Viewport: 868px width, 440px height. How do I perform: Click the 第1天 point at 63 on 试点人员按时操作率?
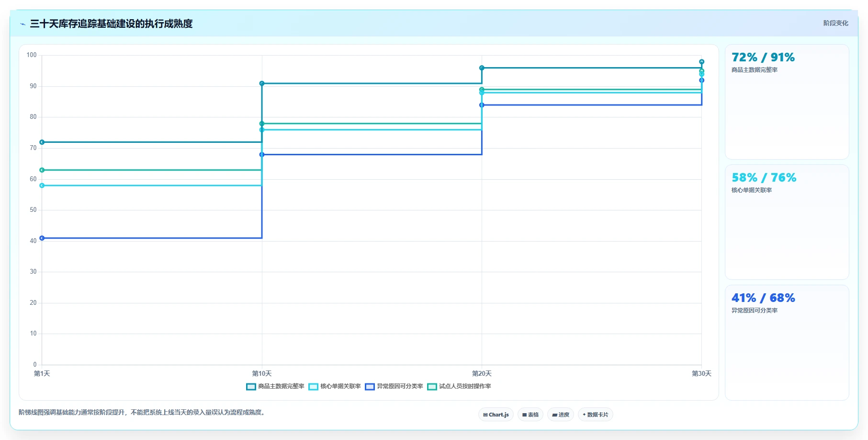[x=42, y=170]
